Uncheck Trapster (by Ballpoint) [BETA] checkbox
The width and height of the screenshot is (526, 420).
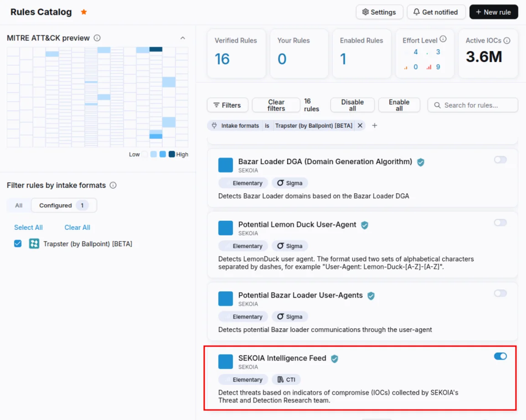(18, 244)
